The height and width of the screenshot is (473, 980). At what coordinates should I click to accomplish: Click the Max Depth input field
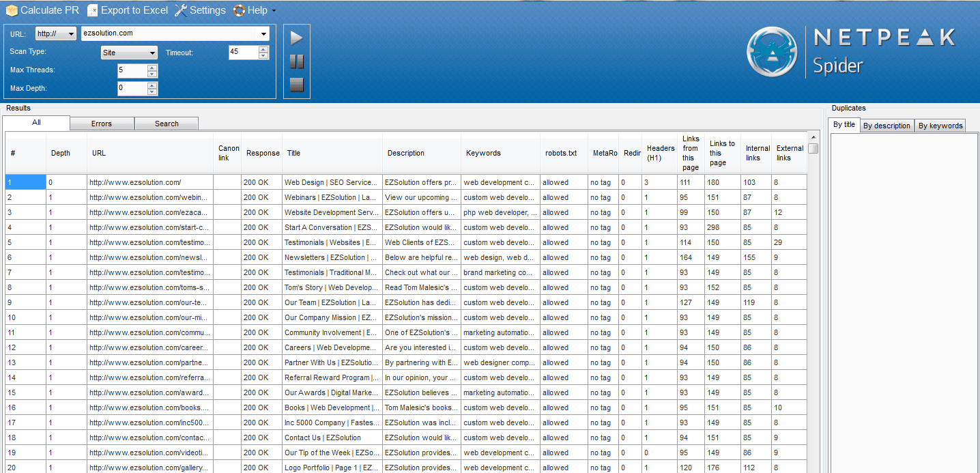click(132, 89)
